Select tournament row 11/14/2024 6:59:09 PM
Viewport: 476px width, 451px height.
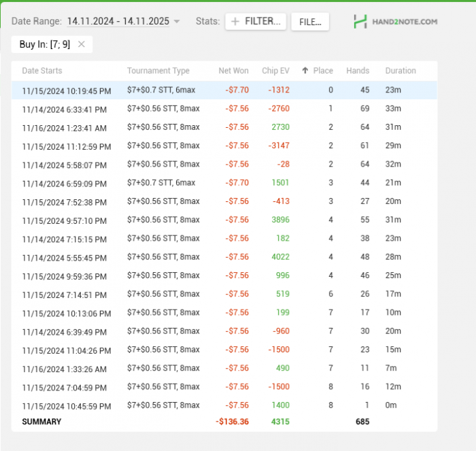coord(65,183)
